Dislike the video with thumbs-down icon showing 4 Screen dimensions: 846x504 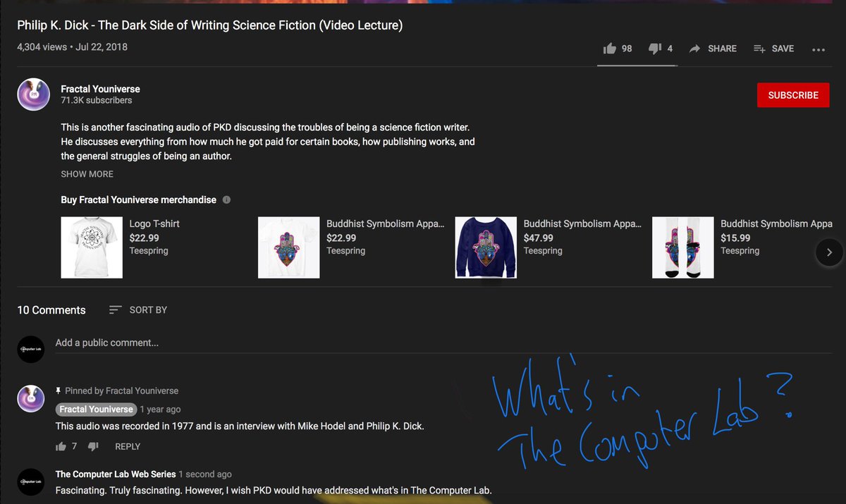(654, 49)
